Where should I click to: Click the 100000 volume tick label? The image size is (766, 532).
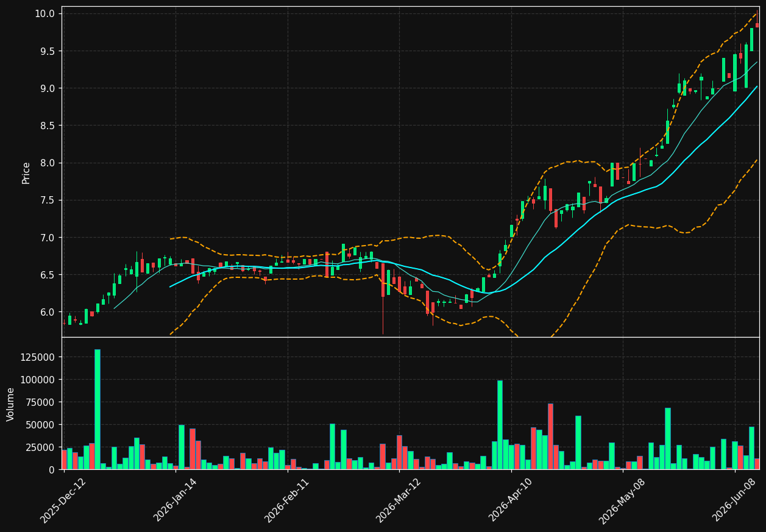point(38,380)
